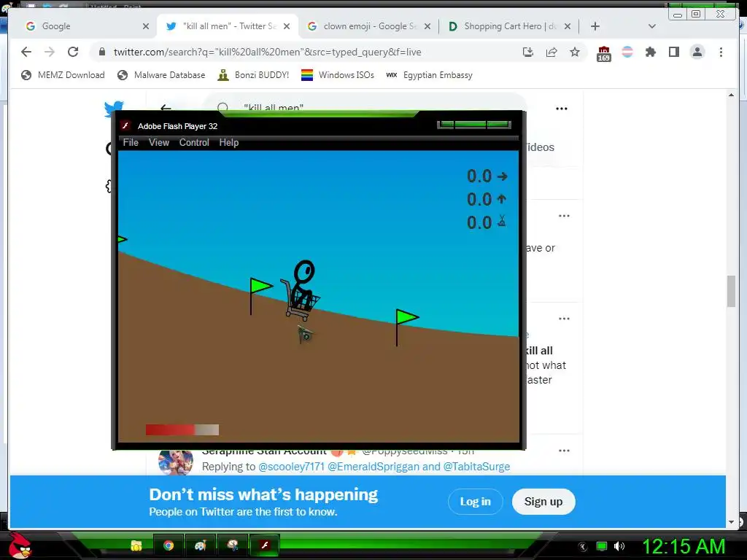
Task: Open the Bonzi BUDDY! bookmark
Action: [253, 75]
